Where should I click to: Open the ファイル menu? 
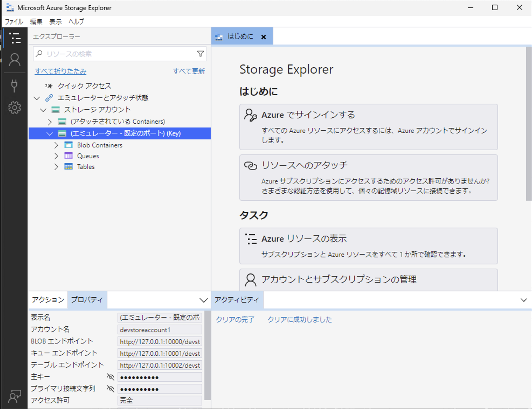(14, 22)
